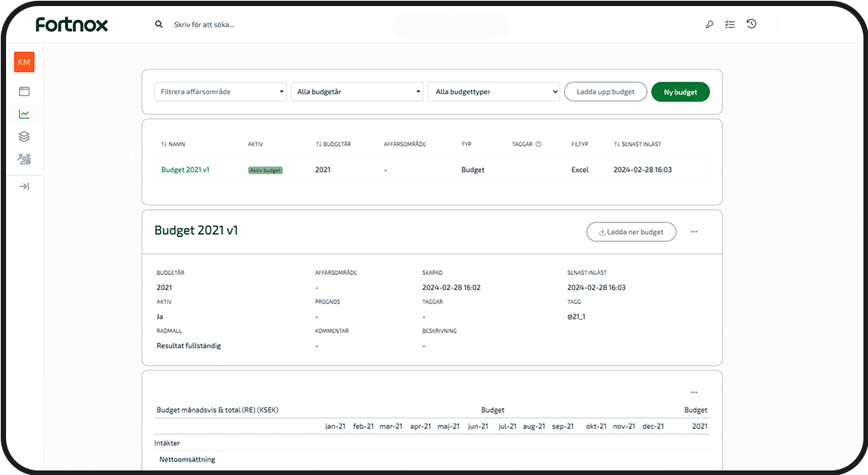This screenshot has width=868, height=475.
Task: Click the Ladda upp budget button
Action: click(605, 92)
